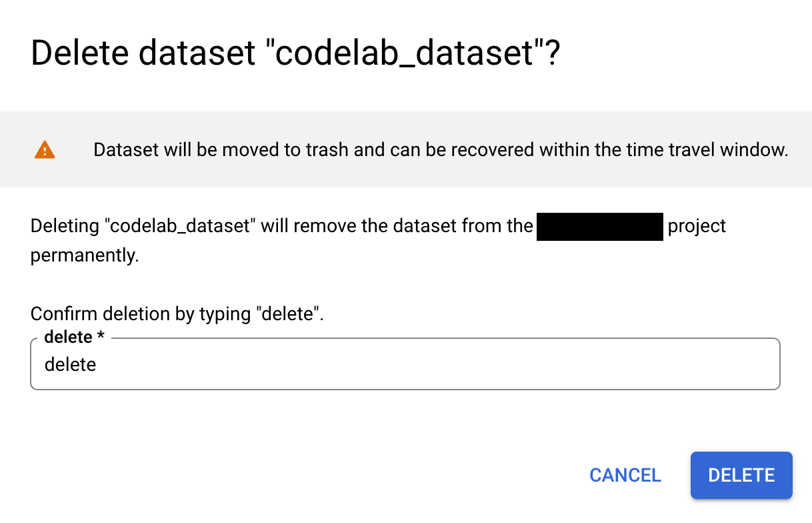Image resolution: width=812 pixels, height=523 pixels.
Task: Click the CANCEL button text
Action: (625, 475)
